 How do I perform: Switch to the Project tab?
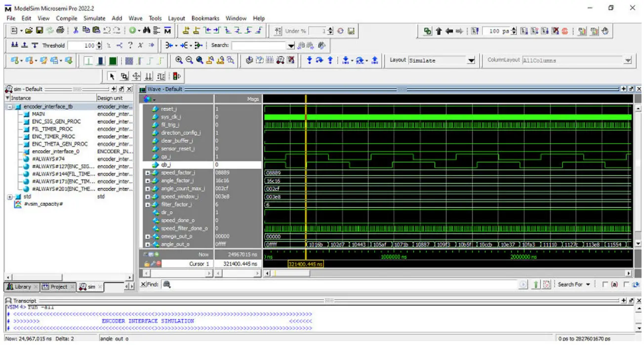tap(57, 286)
